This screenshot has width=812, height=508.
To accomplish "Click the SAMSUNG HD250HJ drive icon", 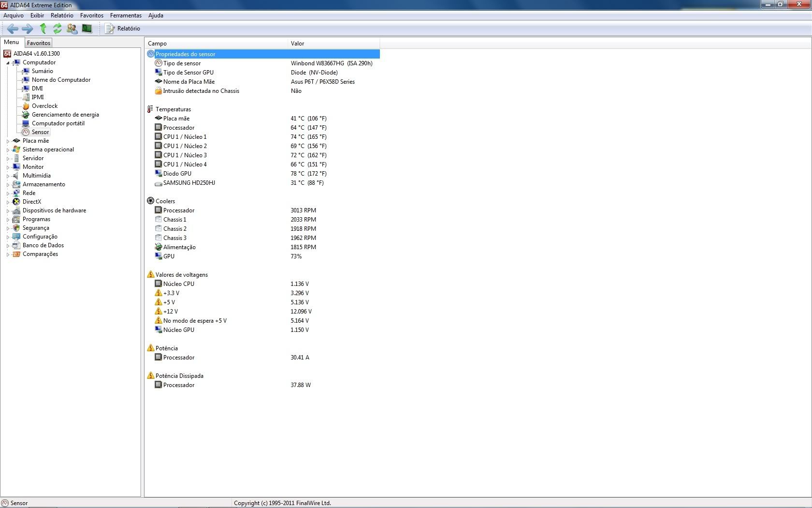I will 158,183.
